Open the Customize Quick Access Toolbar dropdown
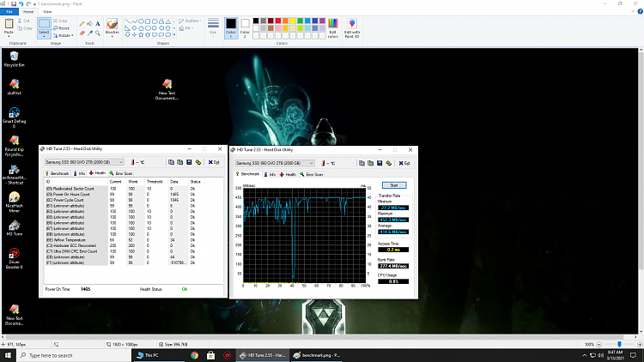The image size is (644, 362). point(34,4)
